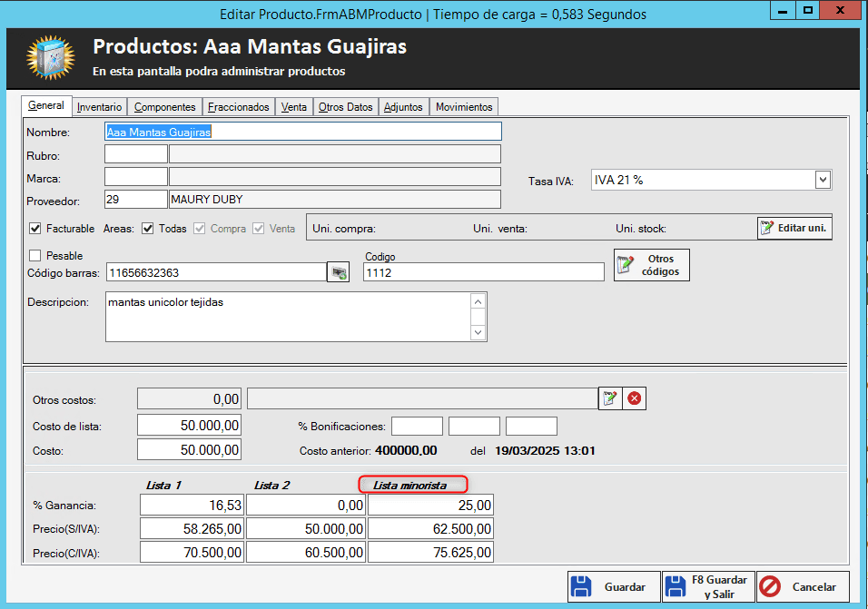This screenshot has width=868, height=609.
Task: Click the Lista minorista column header
Action: click(411, 486)
